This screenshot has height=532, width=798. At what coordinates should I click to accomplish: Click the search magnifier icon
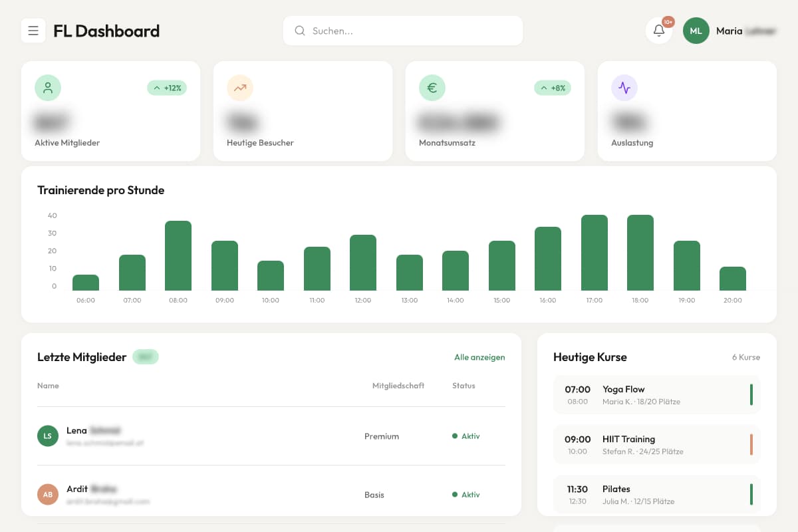[x=300, y=31]
